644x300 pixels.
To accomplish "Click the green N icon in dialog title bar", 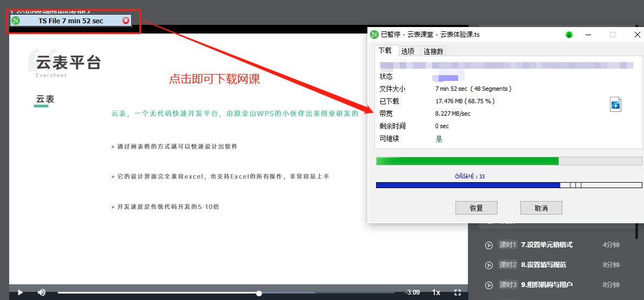I will [x=374, y=35].
